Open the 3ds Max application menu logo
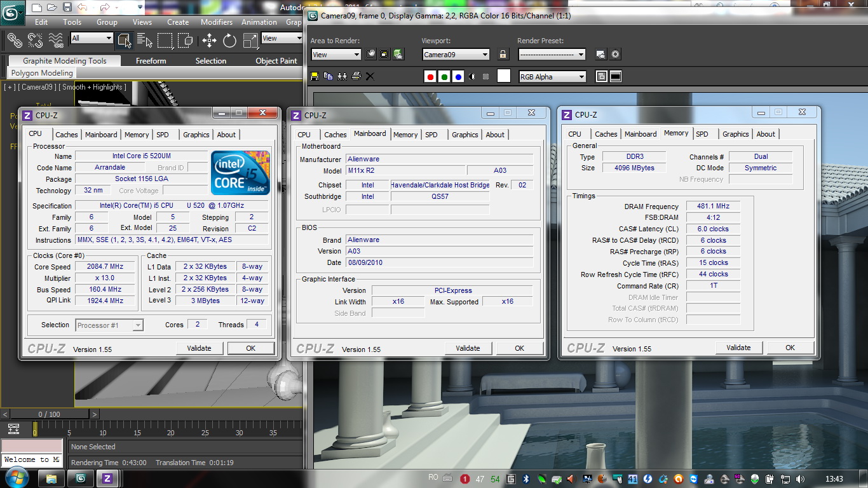This screenshot has height=488, width=868. pyautogui.click(x=13, y=11)
